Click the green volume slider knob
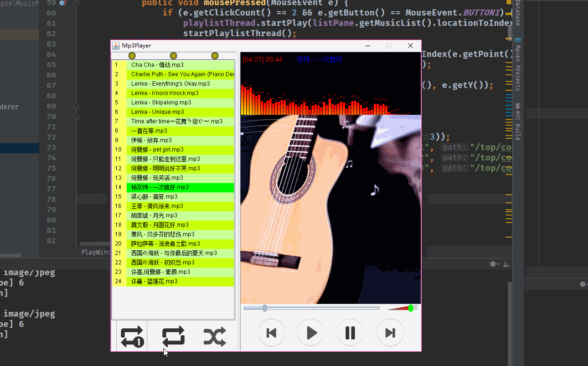 click(411, 308)
